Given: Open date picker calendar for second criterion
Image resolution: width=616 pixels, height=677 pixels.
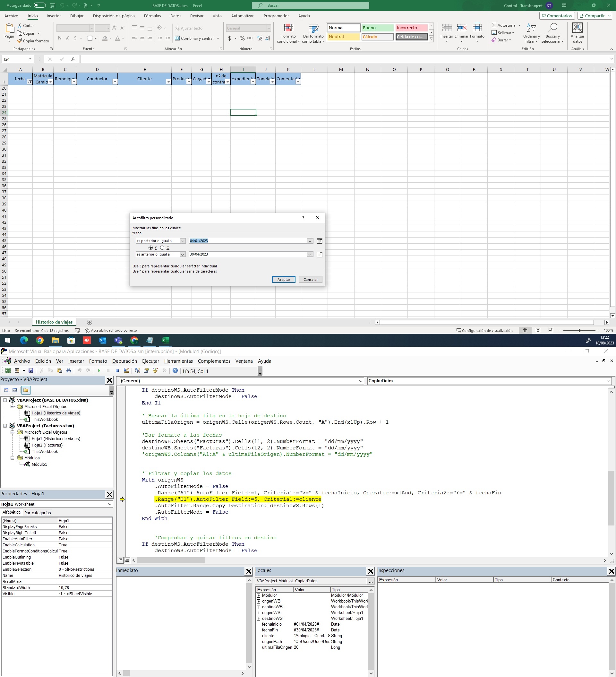Looking at the screenshot, I should [319, 255].
